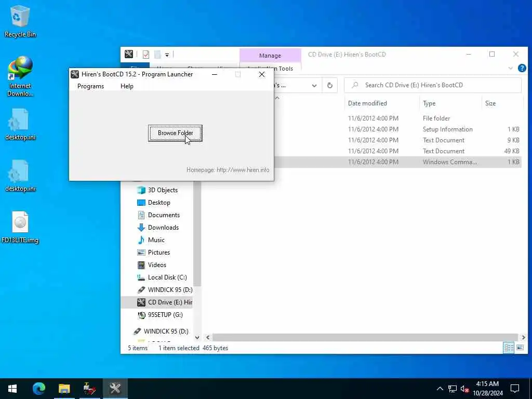The height and width of the screenshot is (399, 532).
Task: Launch Microsoft Edge from the taskbar
Action: tap(38, 389)
